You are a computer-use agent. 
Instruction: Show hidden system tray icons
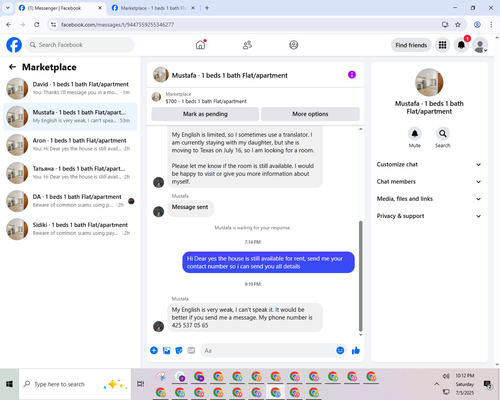(x=436, y=384)
